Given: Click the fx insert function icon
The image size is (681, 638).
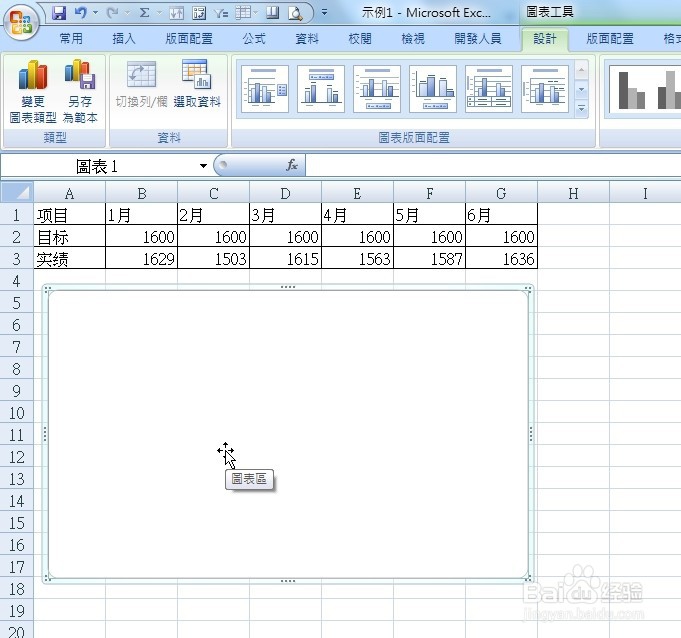Looking at the screenshot, I should click(291, 165).
